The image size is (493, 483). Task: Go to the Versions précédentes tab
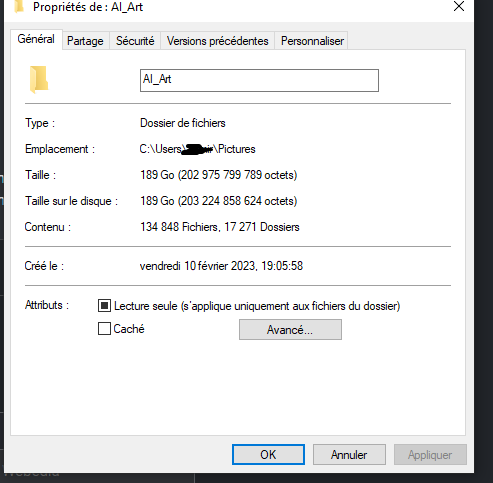(218, 41)
